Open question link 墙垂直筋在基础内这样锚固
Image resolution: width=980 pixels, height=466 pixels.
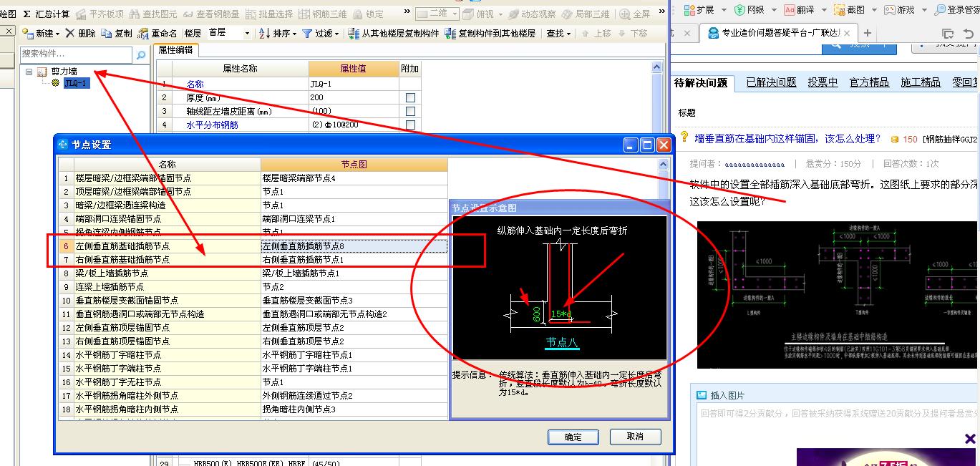[788, 138]
